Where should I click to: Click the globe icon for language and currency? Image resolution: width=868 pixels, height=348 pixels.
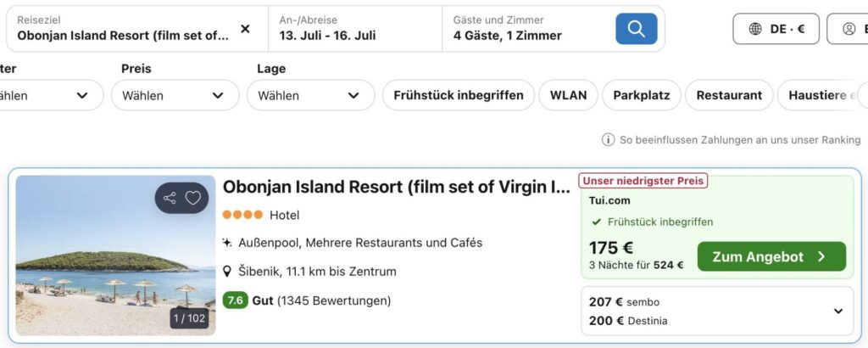(755, 29)
